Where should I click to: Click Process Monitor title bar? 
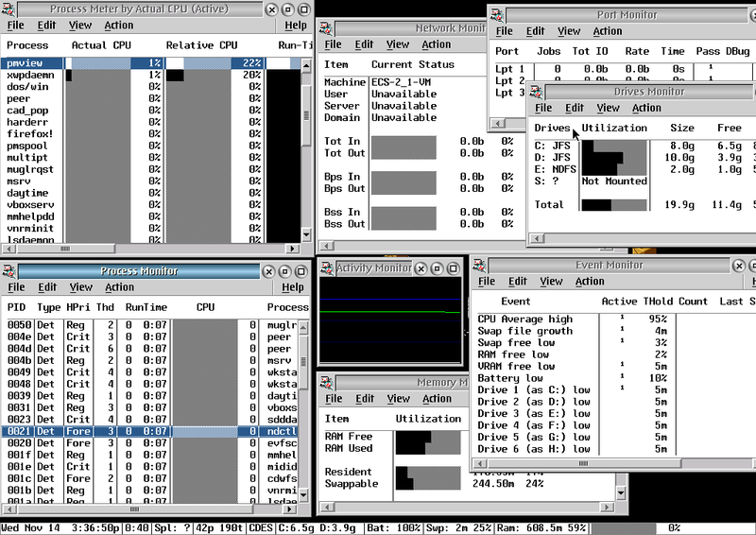pyautogui.click(x=139, y=271)
